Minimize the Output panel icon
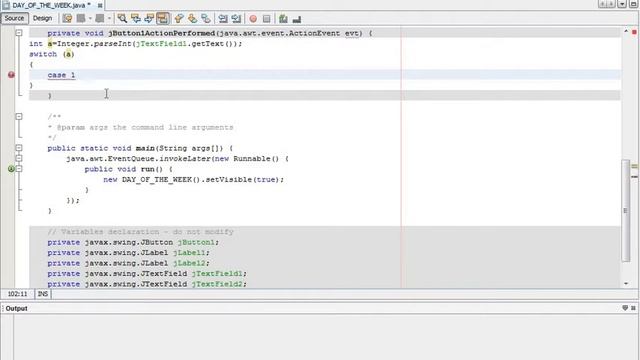This screenshot has height=360, width=640. pyautogui.click(x=625, y=308)
